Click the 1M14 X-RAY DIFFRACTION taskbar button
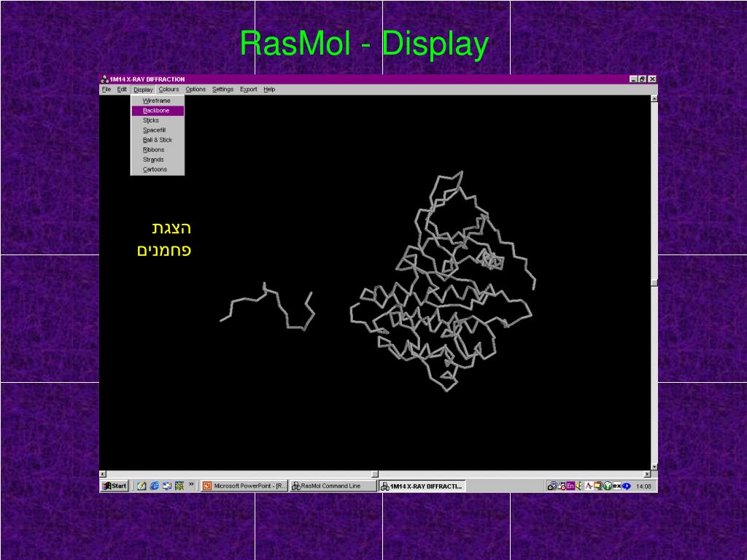This screenshot has width=747, height=560. [422, 486]
